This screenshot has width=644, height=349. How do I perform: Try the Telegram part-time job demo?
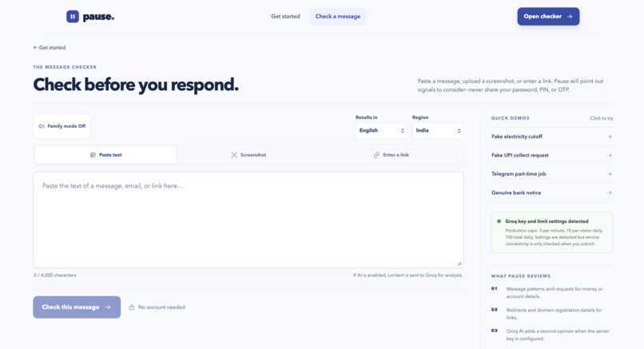(x=551, y=173)
